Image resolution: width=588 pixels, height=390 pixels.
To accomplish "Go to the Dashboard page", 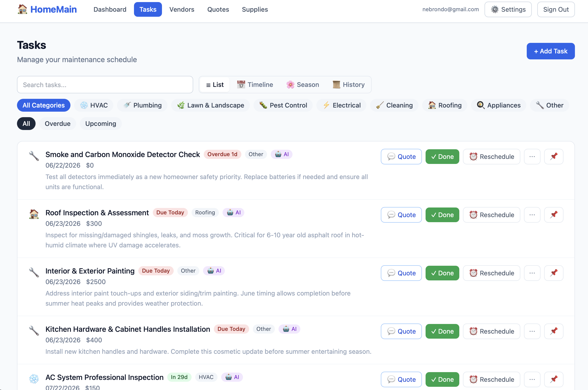I will click(x=110, y=9).
